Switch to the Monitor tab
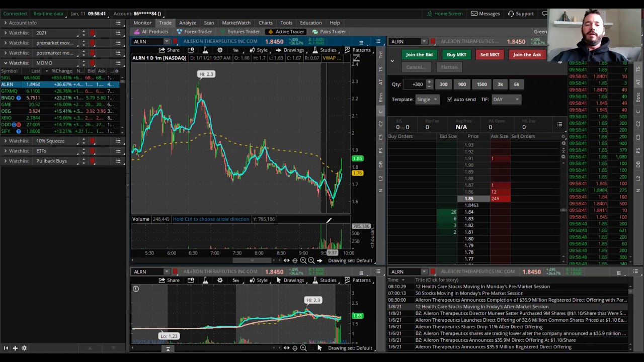 coord(142,23)
